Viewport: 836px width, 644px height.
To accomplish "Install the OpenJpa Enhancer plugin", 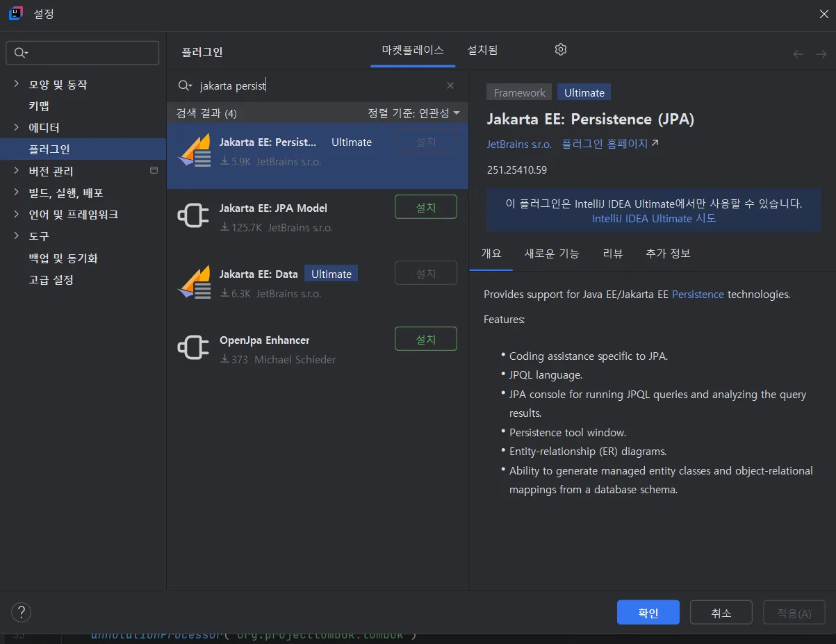I will click(x=426, y=339).
